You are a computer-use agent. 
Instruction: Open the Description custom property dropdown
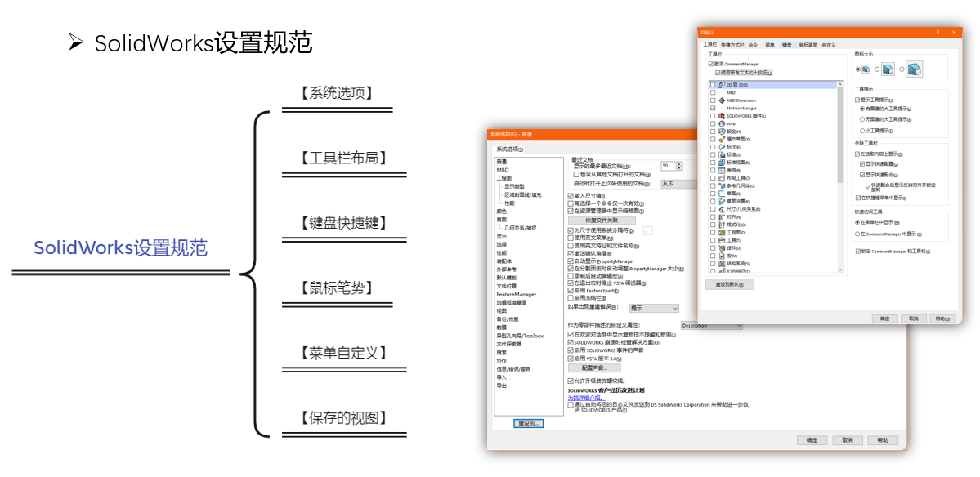(x=711, y=325)
